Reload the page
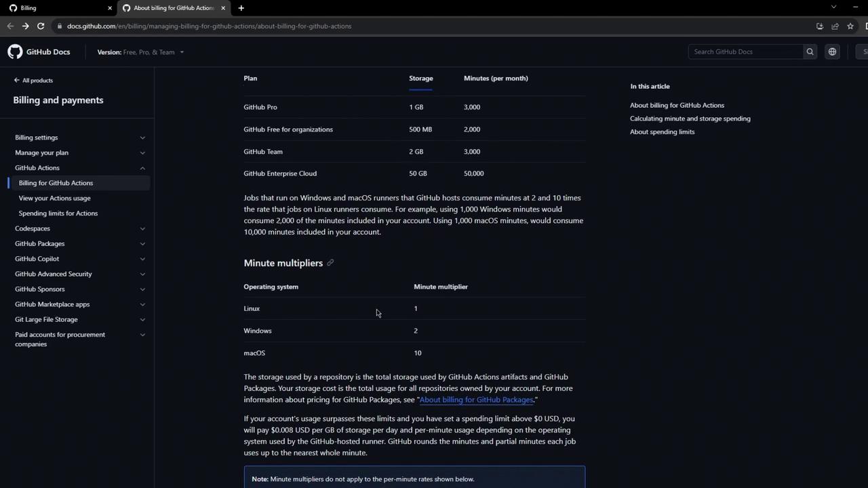This screenshot has height=488, width=868. pos(41,26)
